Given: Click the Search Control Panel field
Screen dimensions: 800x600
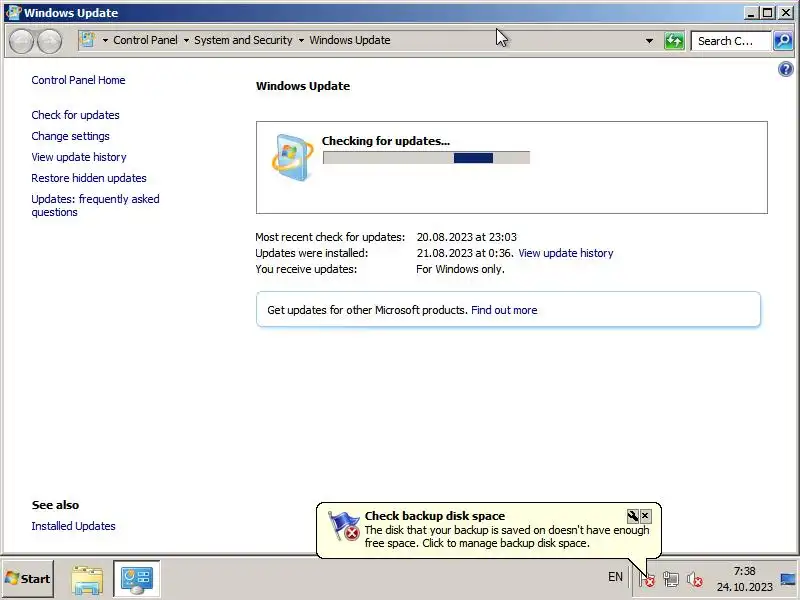Looking at the screenshot, I should [731, 40].
